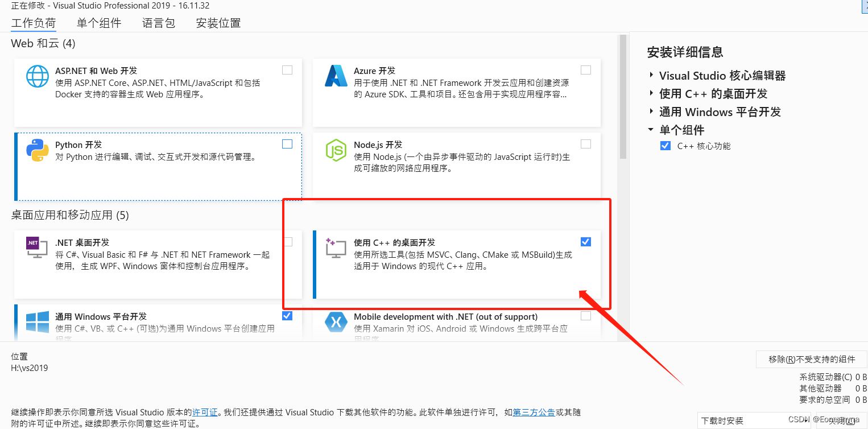The image size is (868, 429).
Task: Click the Windows logo on 通用 Windows 平台开发
Action: [x=38, y=323]
